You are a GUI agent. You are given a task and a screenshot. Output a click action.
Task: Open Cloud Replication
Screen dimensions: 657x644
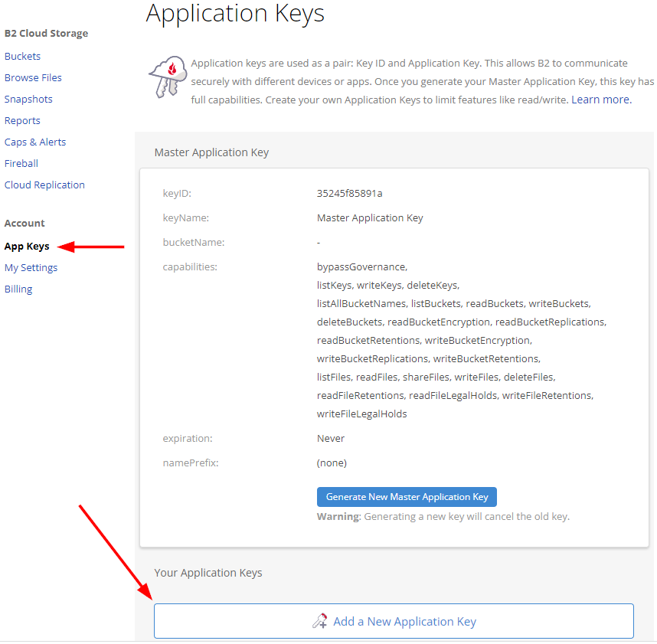(x=44, y=185)
